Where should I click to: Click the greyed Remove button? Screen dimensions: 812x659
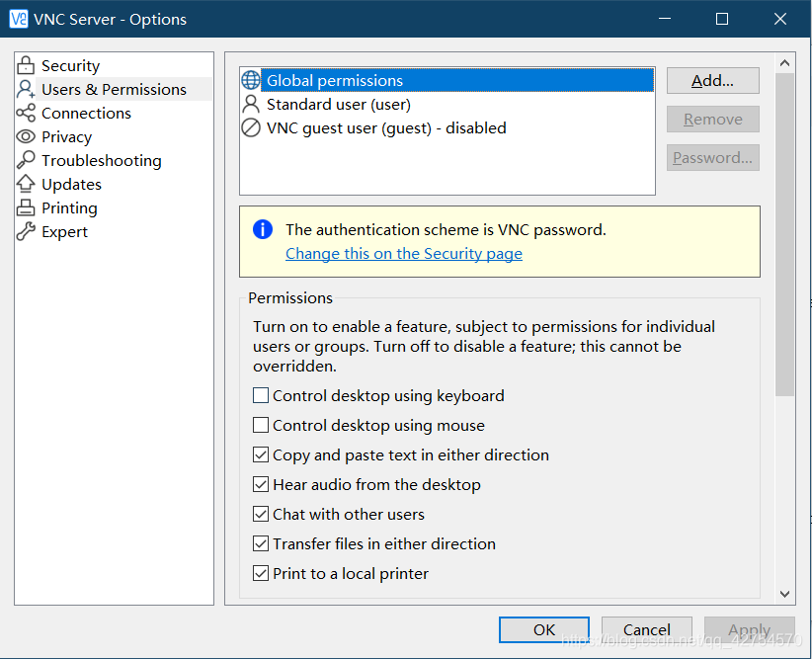click(x=712, y=120)
